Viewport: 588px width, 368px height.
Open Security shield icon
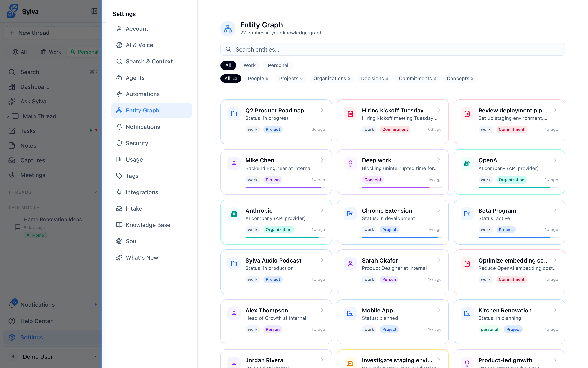click(119, 143)
